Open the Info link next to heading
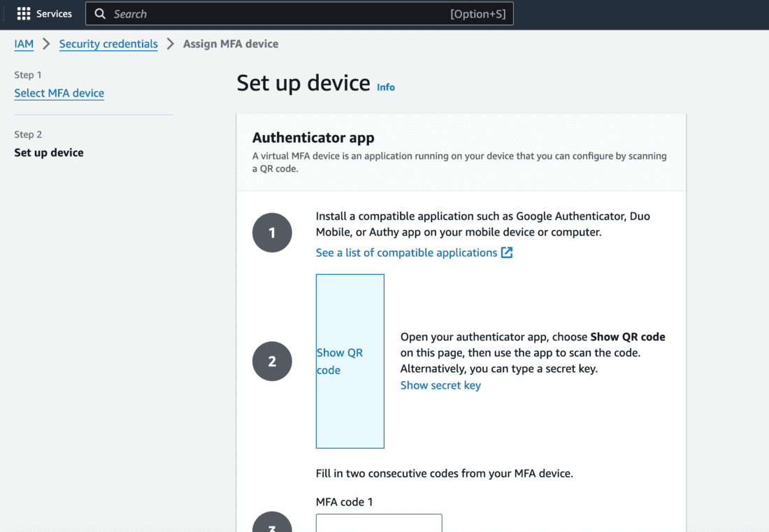Screen dimensions: 769x532 (x=385, y=87)
